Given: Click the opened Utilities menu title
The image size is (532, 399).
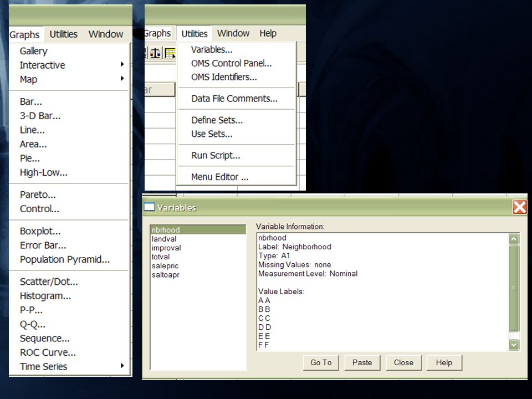Looking at the screenshot, I should click(x=195, y=34).
